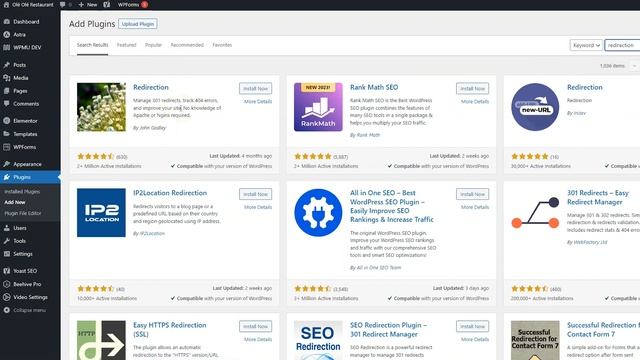Open the Astra theme menu

19,35
